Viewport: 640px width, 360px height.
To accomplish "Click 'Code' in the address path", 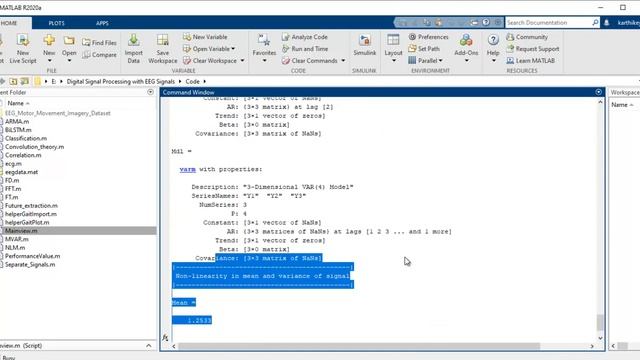I will pyautogui.click(x=192, y=82).
